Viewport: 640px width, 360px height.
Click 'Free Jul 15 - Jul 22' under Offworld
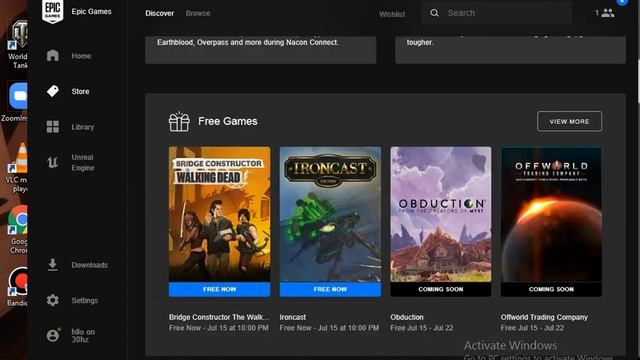tap(532, 328)
